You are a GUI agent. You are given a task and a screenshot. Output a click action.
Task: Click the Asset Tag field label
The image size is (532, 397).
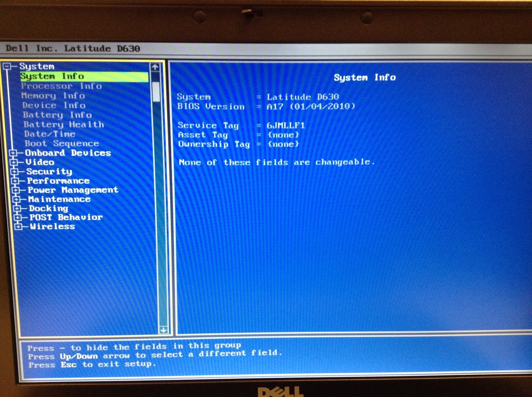(203, 135)
